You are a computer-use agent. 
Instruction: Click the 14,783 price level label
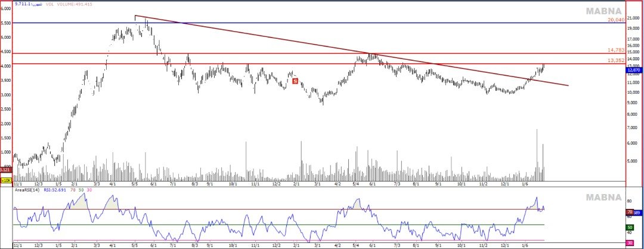pos(615,50)
